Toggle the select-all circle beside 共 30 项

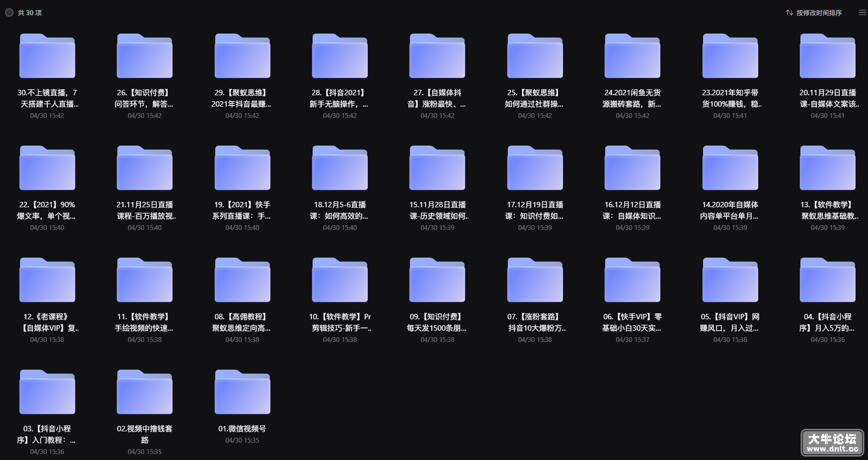pos(9,12)
